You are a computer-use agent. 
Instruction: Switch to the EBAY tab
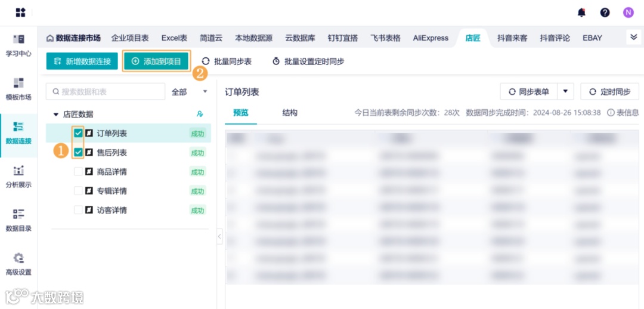[592, 38]
